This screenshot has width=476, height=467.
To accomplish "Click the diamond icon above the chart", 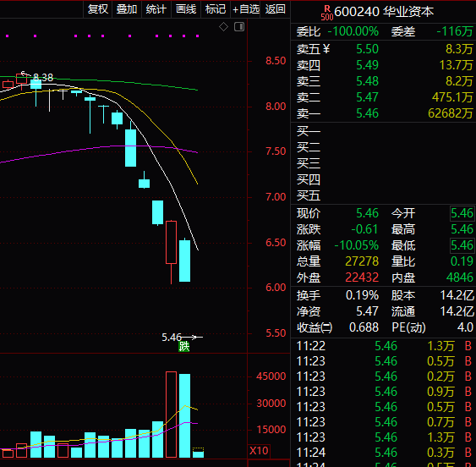I will click(x=223, y=27).
